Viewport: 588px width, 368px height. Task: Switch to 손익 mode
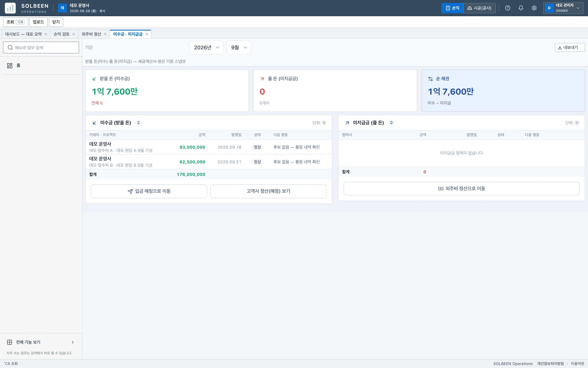point(452,8)
